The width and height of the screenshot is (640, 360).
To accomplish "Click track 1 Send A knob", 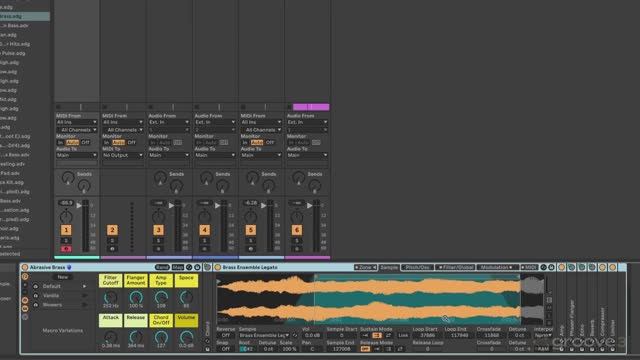I will (68, 178).
